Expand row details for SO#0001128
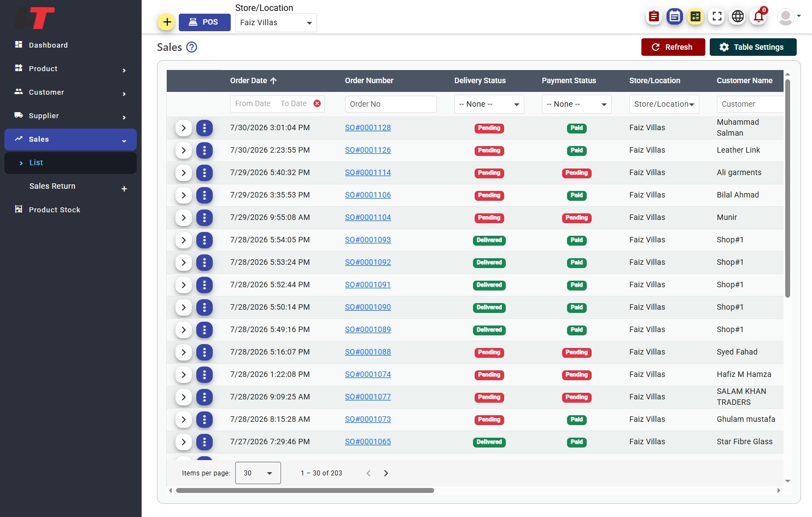The height and width of the screenshot is (517, 812). point(184,128)
